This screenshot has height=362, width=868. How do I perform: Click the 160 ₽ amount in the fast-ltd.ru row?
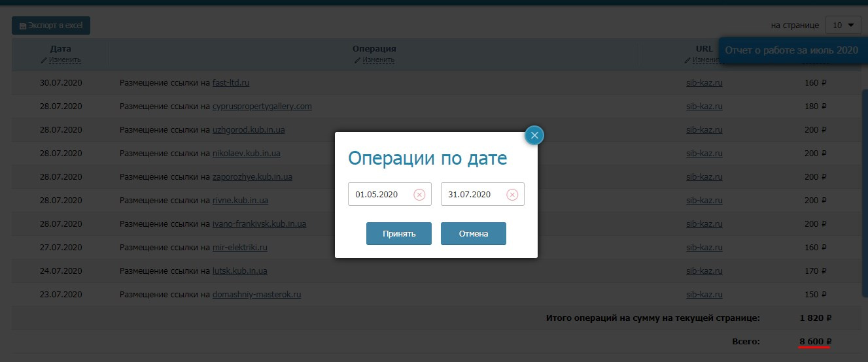[x=815, y=83]
